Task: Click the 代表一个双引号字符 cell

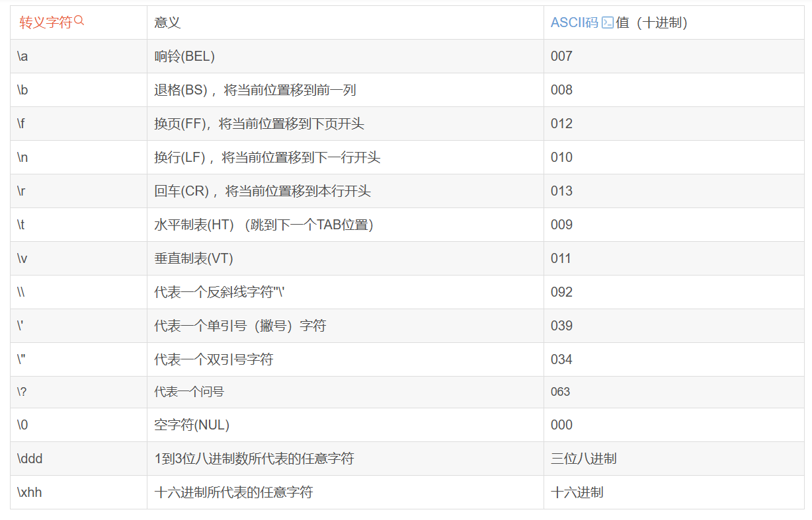Action: [x=345, y=359]
